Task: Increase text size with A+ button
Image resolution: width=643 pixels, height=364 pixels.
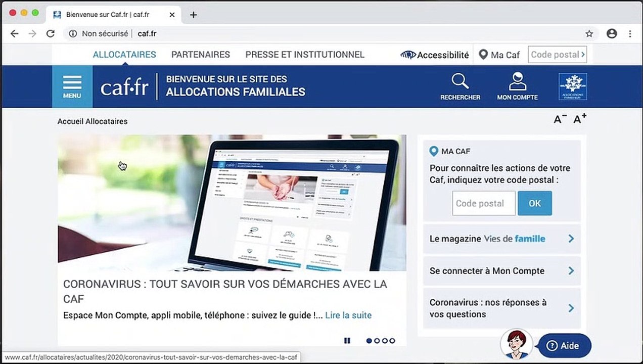Action: [x=580, y=119]
